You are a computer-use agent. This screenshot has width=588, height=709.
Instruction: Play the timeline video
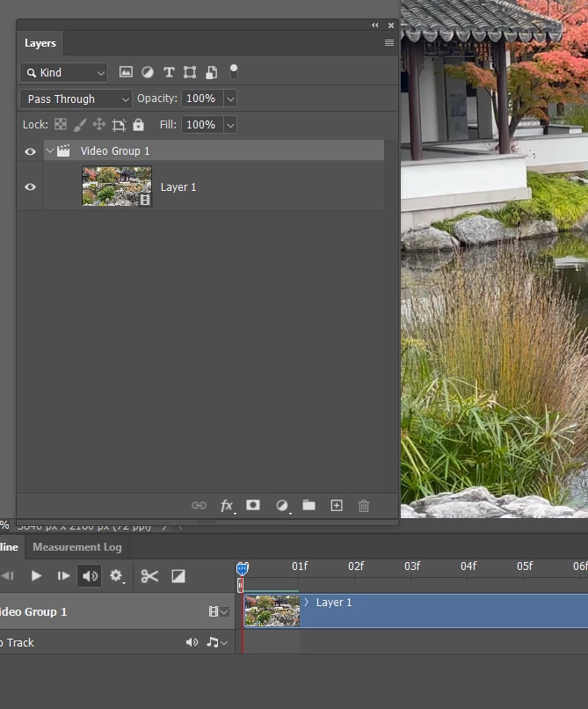[x=36, y=576]
